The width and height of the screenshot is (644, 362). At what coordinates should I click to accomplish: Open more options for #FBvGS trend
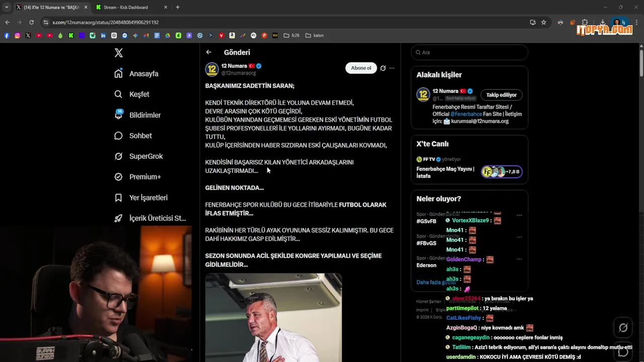pyautogui.click(x=519, y=237)
